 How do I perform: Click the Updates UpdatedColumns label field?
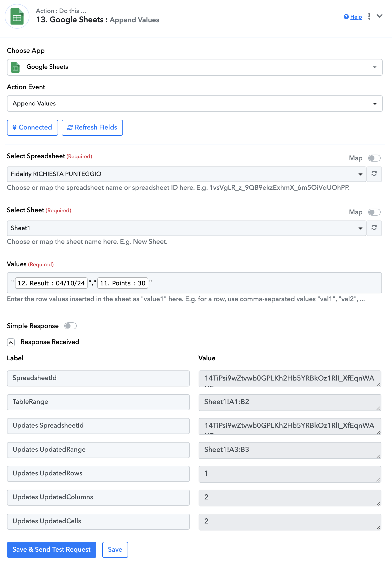click(98, 497)
